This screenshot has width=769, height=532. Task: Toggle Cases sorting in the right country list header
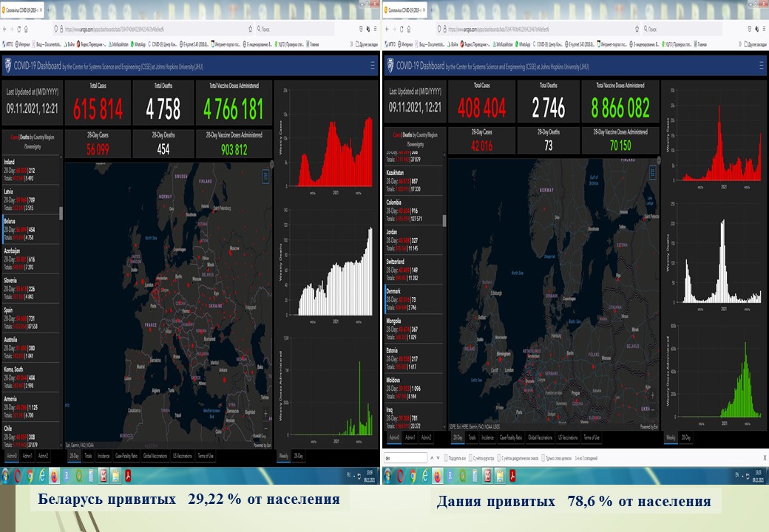pos(396,134)
